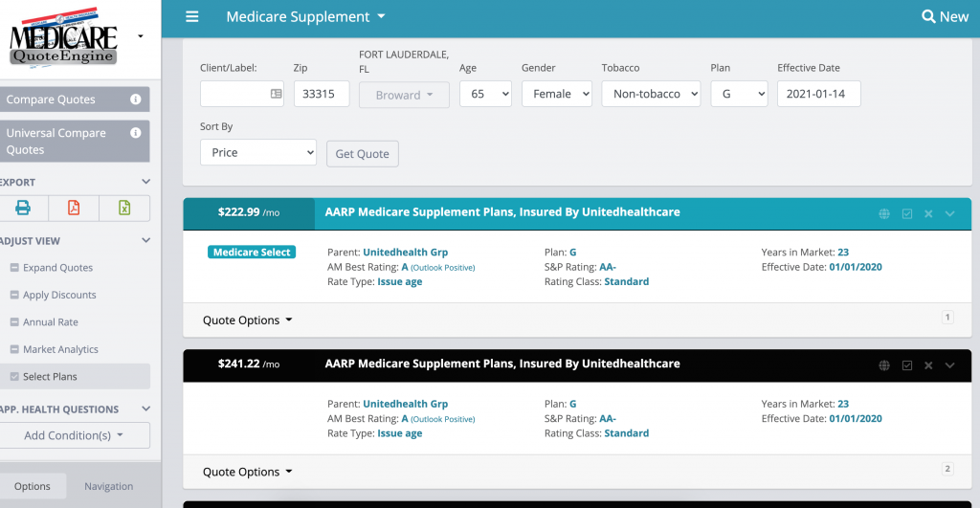Viewport: 980px width, 508px height.
Task: Open the Gender dropdown
Action: [557, 94]
